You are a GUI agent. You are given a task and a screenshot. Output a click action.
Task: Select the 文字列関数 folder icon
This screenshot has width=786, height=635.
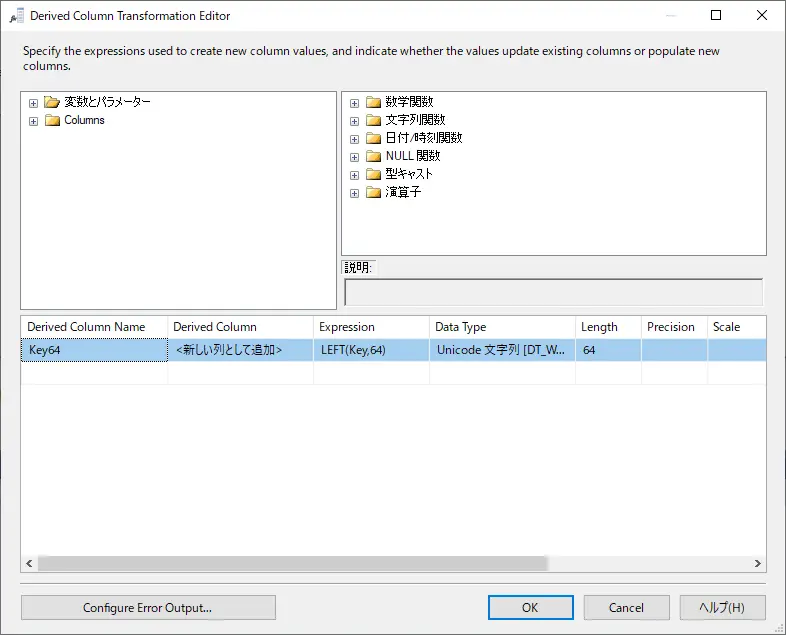pyautogui.click(x=373, y=120)
